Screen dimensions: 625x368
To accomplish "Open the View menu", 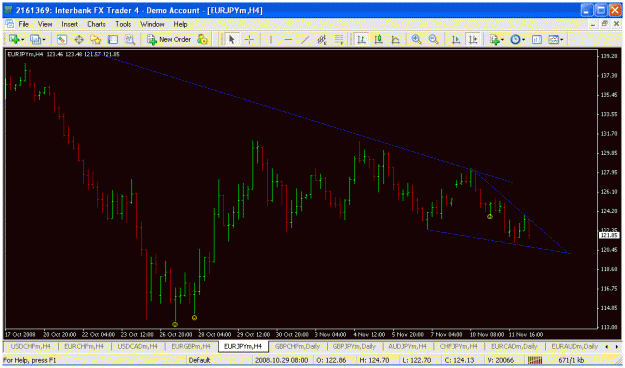I will click(x=45, y=24).
